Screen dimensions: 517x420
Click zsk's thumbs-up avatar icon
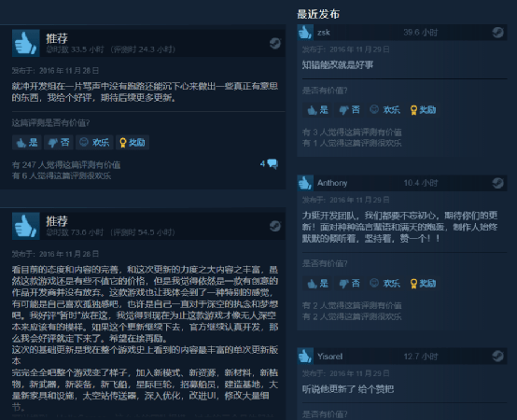click(305, 33)
